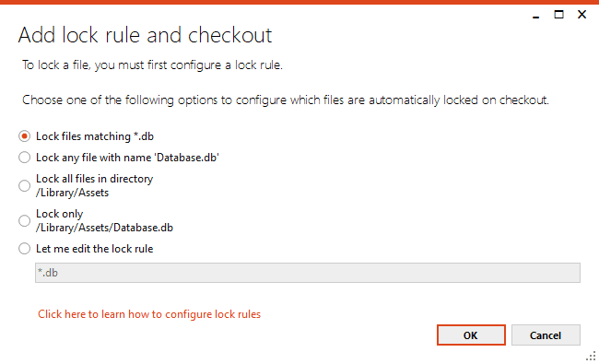Click the label text 'Database.db' name option
599x364 pixels.
[127, 158]
